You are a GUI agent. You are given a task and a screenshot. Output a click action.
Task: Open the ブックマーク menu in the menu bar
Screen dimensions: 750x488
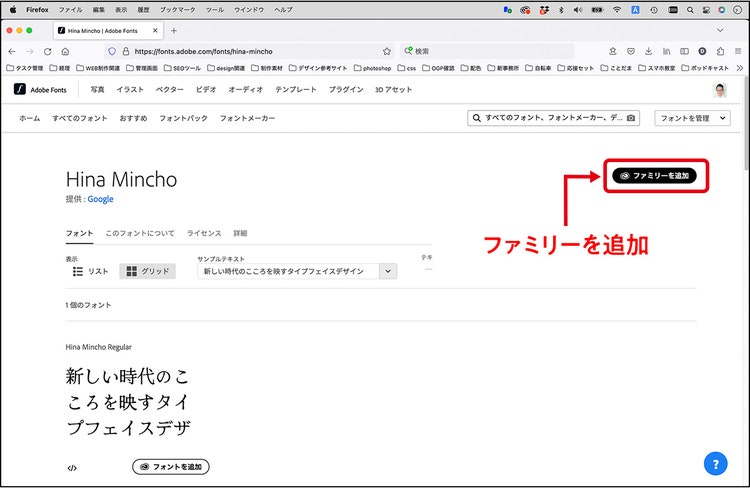click(177, 10)
